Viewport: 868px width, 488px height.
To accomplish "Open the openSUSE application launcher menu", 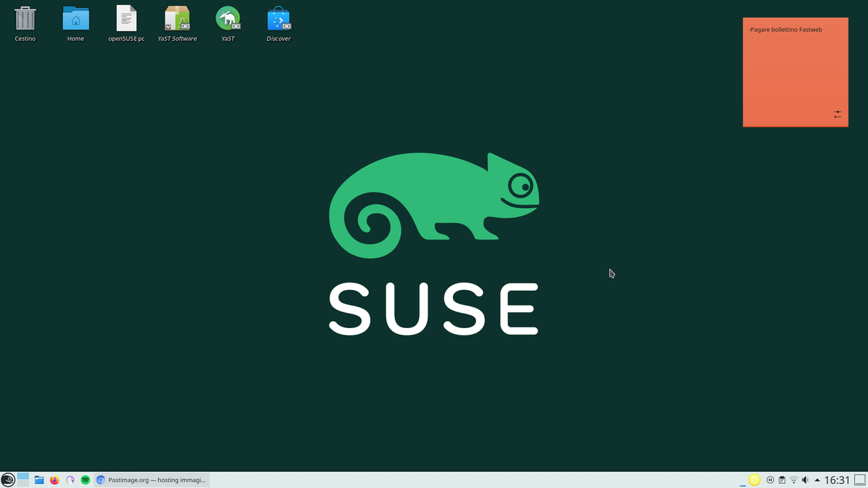I will [x=8, y=480].
